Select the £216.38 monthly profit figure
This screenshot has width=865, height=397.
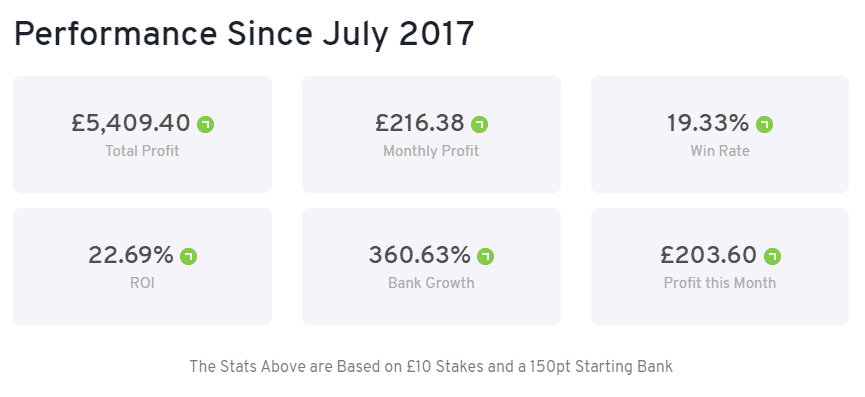[x=420, y=124]
